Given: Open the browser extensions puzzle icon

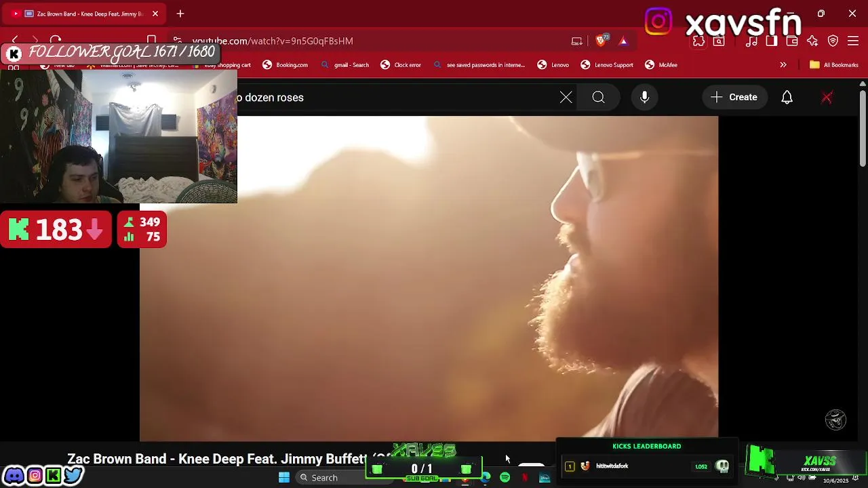Looking at the screenshot, I should tap(698, 41).
